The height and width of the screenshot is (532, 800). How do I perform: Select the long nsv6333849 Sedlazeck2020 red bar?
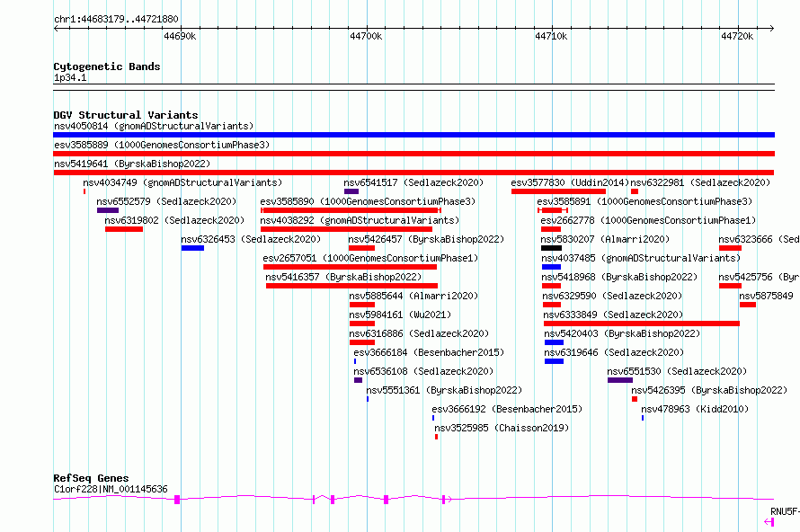(641, 324)
